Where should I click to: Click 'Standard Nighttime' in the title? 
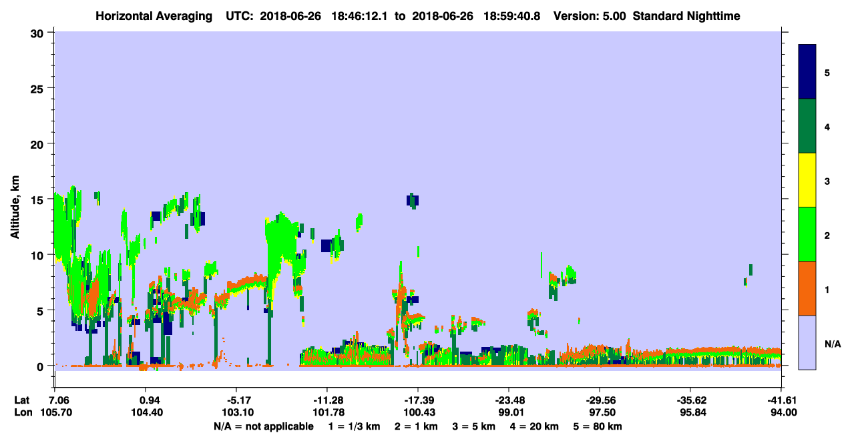click(686, 16)
